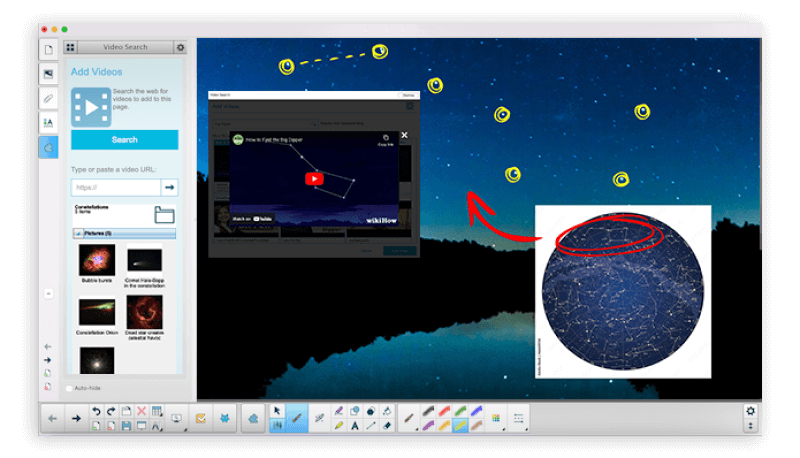Screen dimensions: 800x458
Task: Go to the previous page with the back arrow
Action: (x=53, y=419)
